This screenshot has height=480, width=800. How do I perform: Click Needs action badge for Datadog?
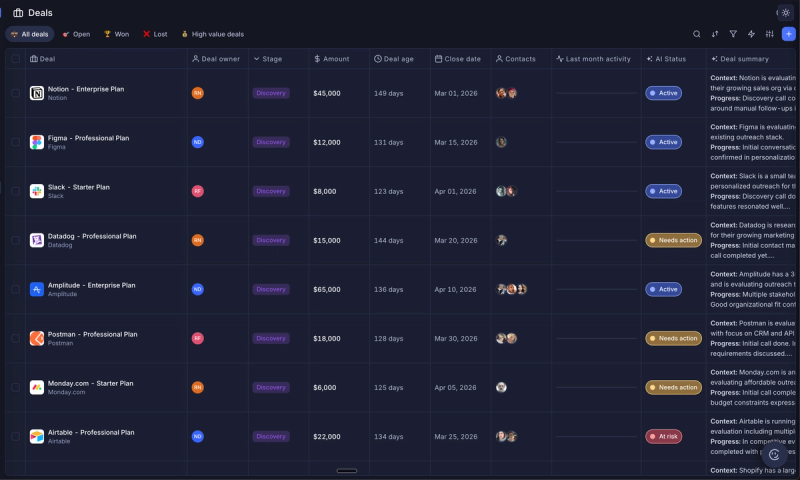click(673, 240)
